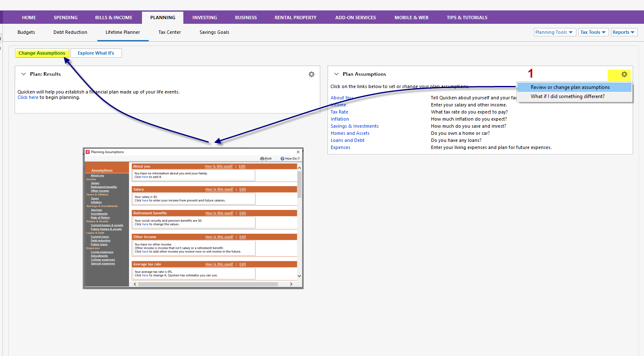The height and width of the screenshot is (356, 644).
Task: Open the Savings Goals sub-tab
Action: pos(214,32)
